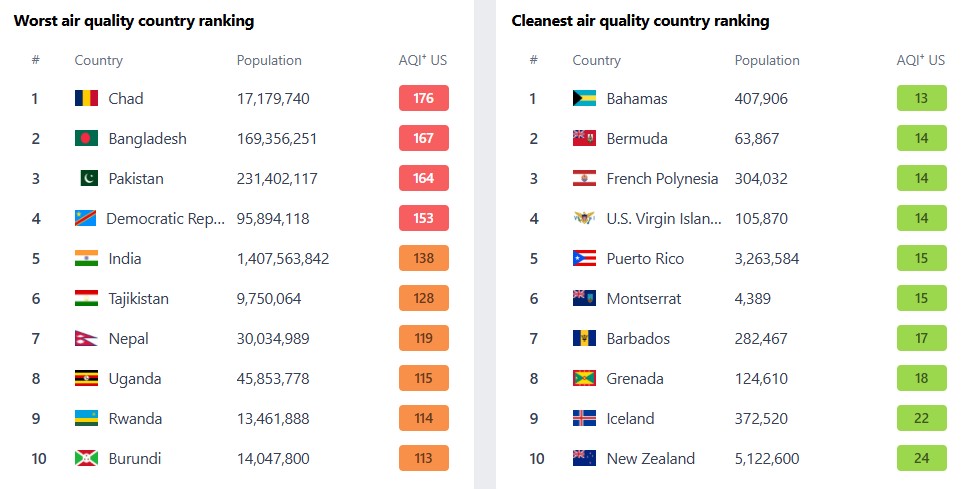Click the Grenada flag icon
Viewport: 970px width, 489px height.
coord(584,378)
